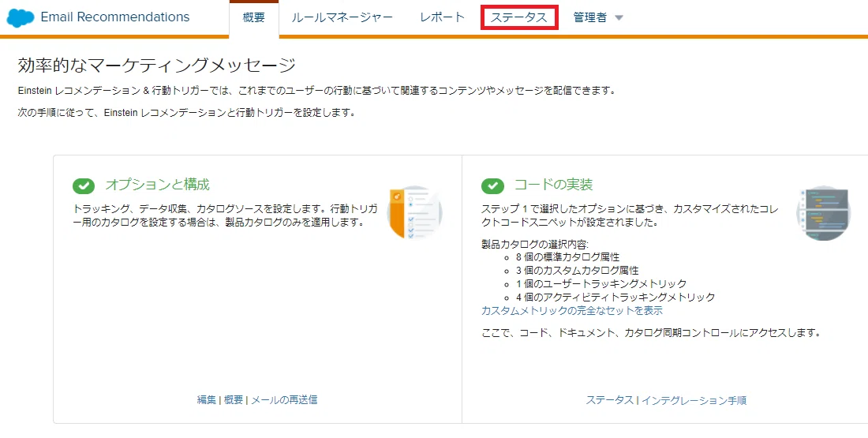Click the 編集 link in options card
Image resolution: width=868 pixels, height=438 pixels.
click(207, 400)
